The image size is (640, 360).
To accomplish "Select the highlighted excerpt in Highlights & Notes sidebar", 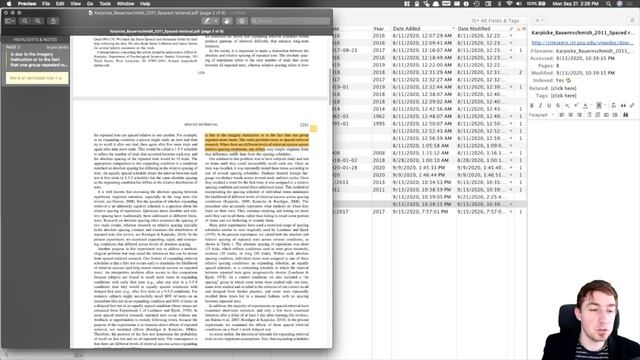I will click(x=37, y=60).
